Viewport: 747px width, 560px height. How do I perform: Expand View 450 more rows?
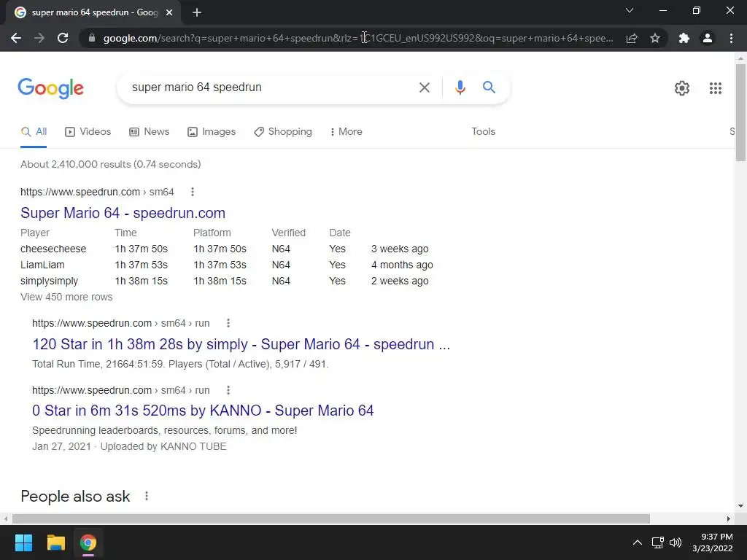(66, 297)
